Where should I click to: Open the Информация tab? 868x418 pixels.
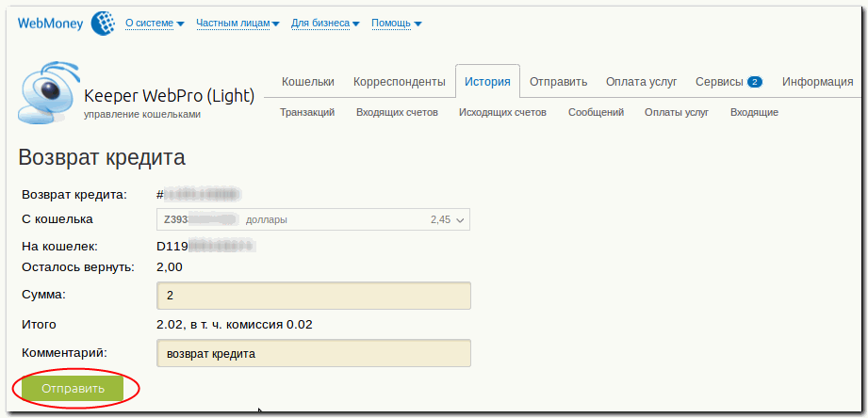[x=817, y=82]
